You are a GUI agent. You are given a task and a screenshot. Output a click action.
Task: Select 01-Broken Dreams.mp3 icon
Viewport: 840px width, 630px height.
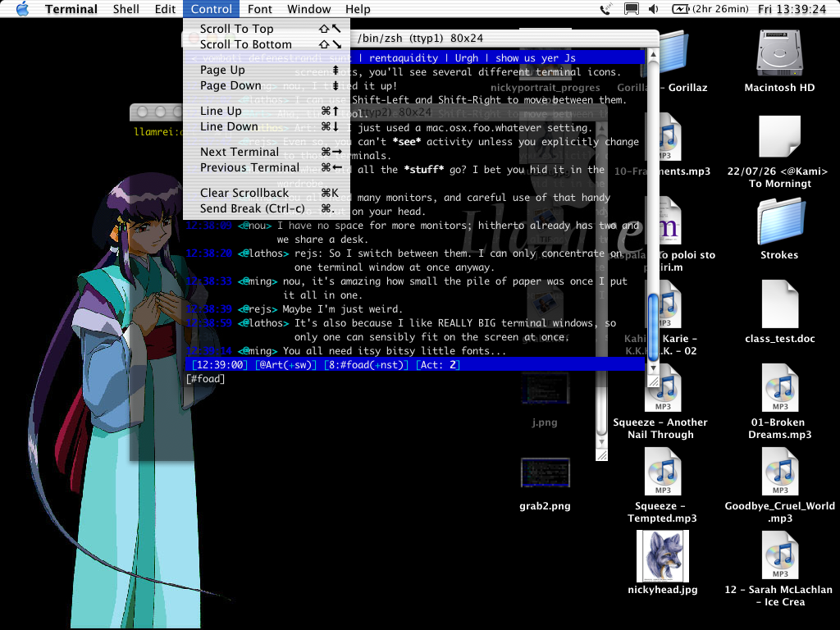[780, 388]
